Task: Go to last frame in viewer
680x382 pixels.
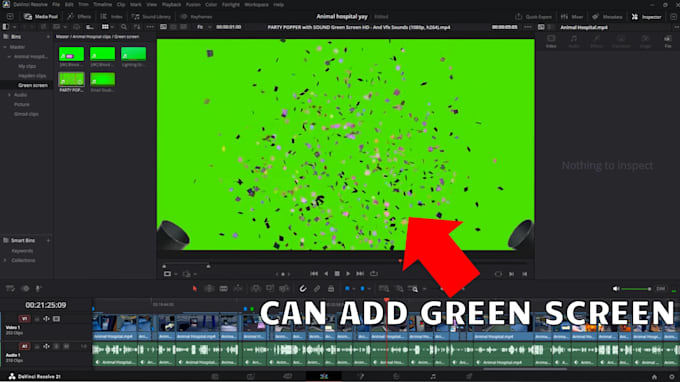Action: tap(360, 274)
